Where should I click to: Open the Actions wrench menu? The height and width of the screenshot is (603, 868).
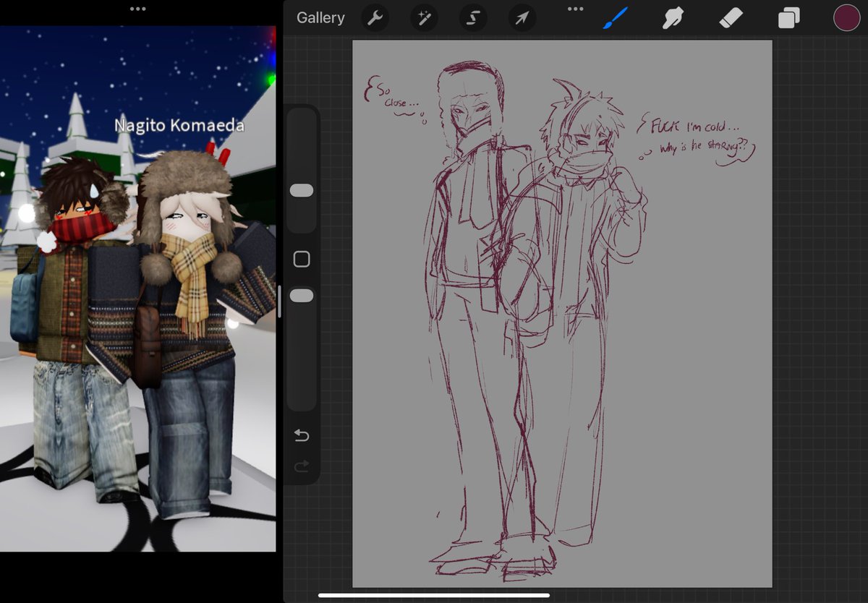(x=375, y=18)
